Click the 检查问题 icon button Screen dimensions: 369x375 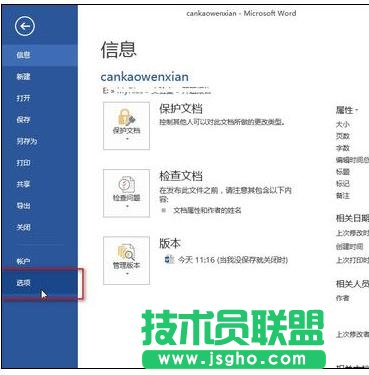coord(126,193)
